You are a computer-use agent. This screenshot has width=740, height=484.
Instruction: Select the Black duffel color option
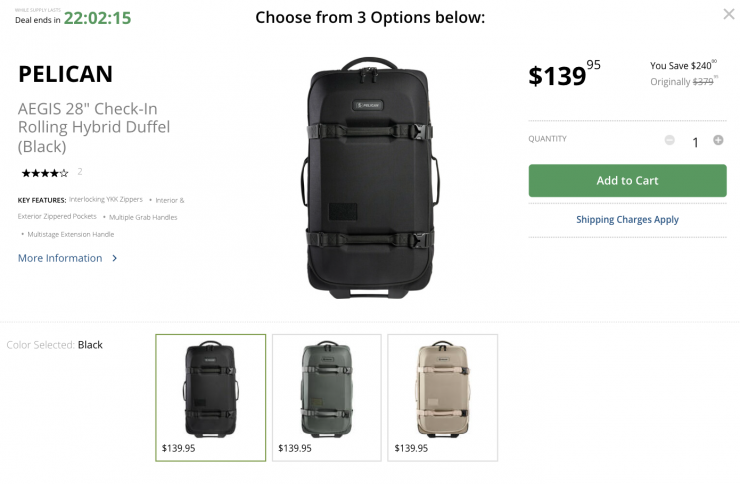tap(211, 397)
